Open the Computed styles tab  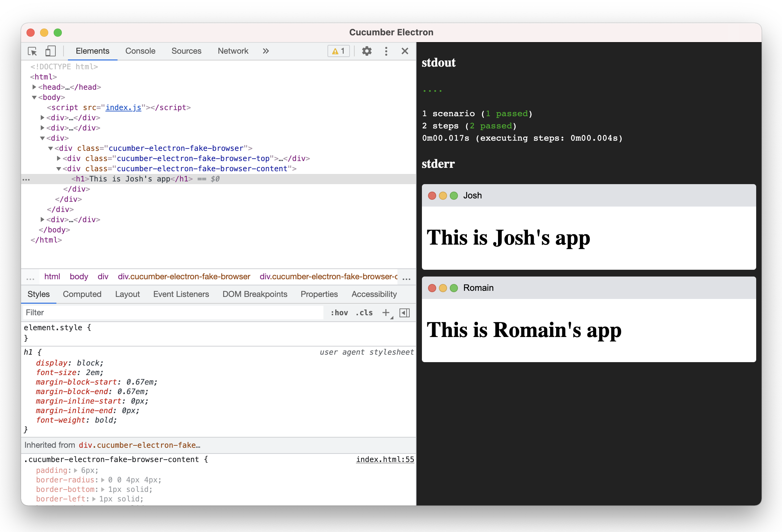[x=82, y=294]
